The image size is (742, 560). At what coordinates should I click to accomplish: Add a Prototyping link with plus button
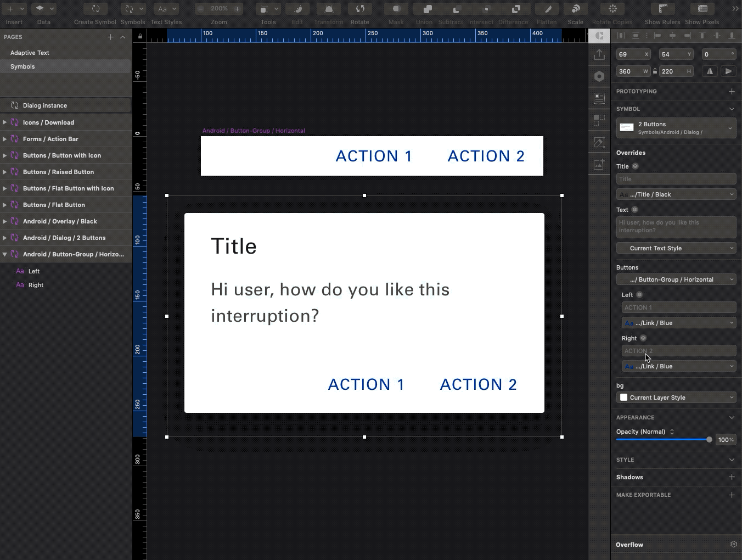tap(732, 91)
